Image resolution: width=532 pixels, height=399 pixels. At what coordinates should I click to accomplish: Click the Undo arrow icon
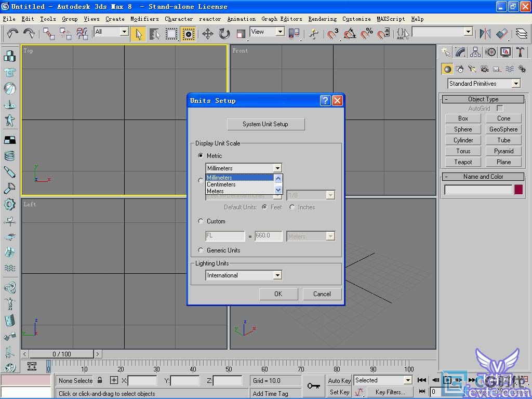(12, 34)
